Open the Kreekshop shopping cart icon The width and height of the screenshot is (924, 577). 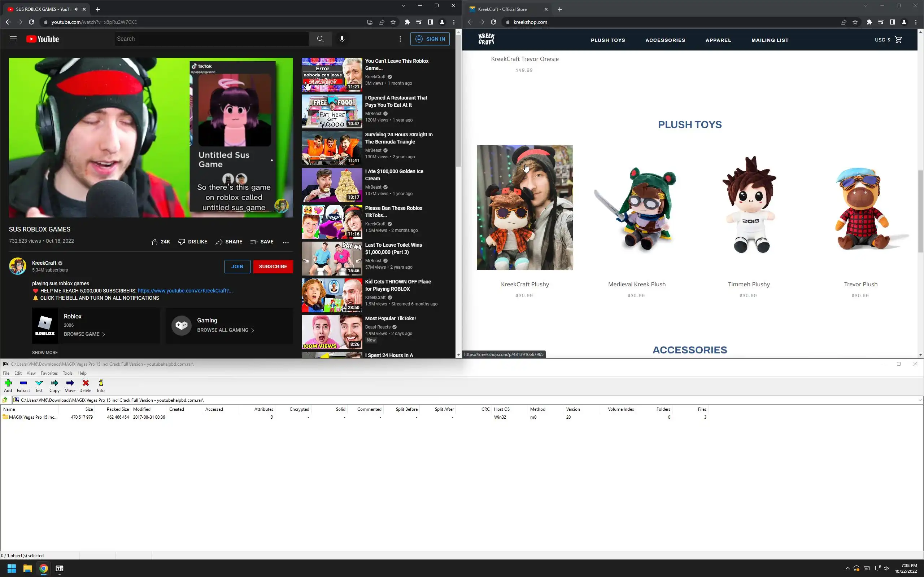click(x=898, y=40)
